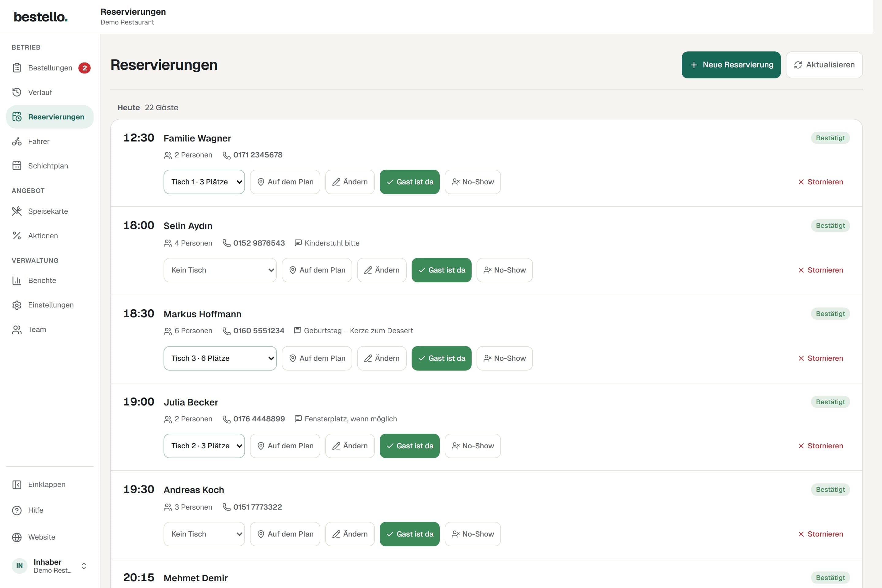Screen dimensions: 882x588
Task: Click the name Mehmet Demir
Action: point(195,578)
